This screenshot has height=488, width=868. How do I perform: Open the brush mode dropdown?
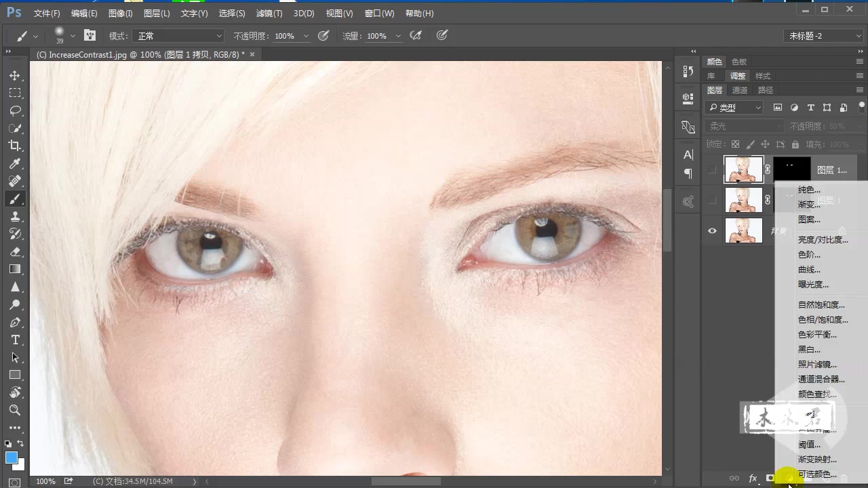pyautogui.click(x=178, y=36)
